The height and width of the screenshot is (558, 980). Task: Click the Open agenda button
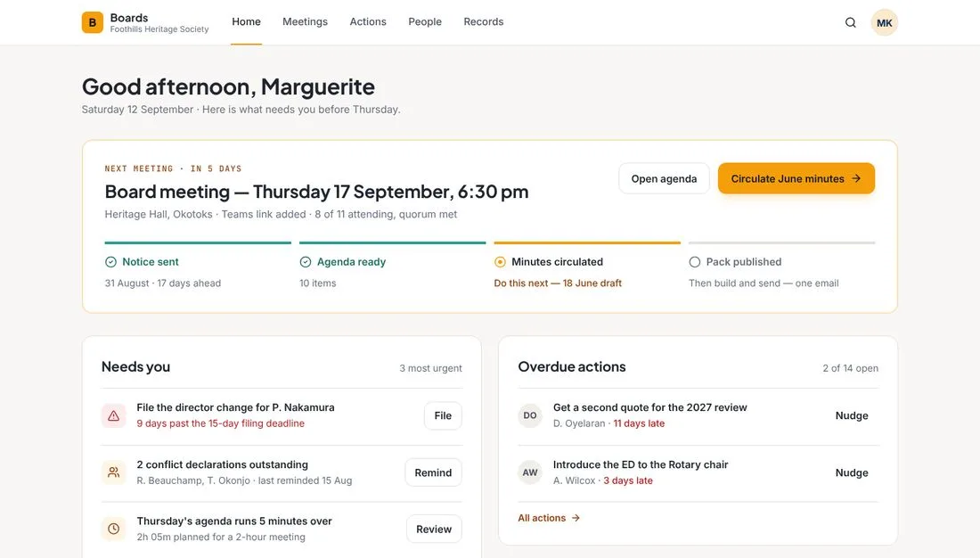pyautogui.click(x=664, y=178)
